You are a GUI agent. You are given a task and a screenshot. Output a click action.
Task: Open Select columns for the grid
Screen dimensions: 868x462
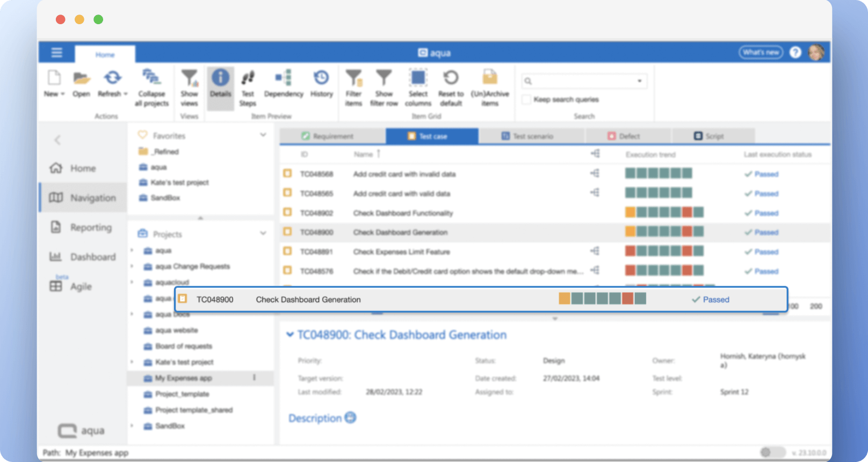point(418,78)
